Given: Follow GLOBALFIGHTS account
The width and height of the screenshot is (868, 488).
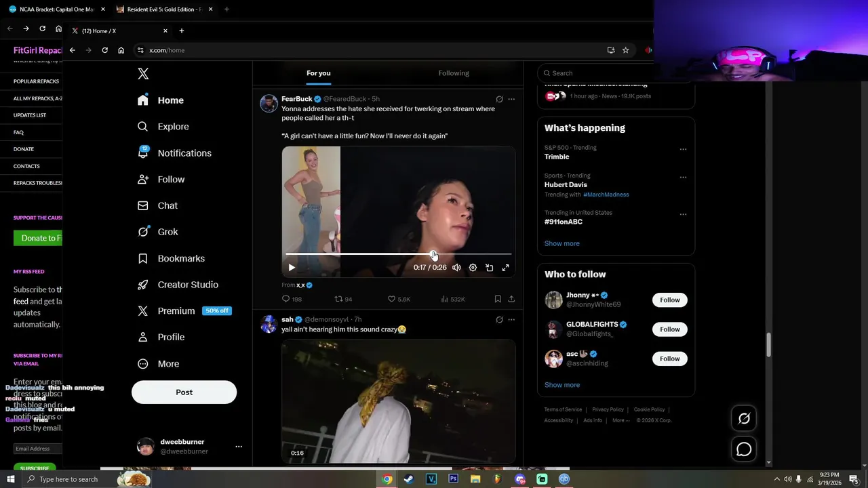Looking at the screenshot, I should [669, 329].
